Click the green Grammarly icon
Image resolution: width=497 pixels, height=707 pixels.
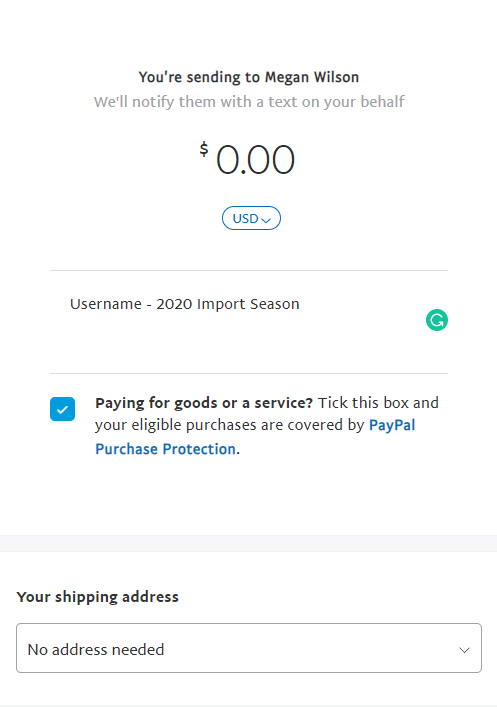tap(437, 320)
